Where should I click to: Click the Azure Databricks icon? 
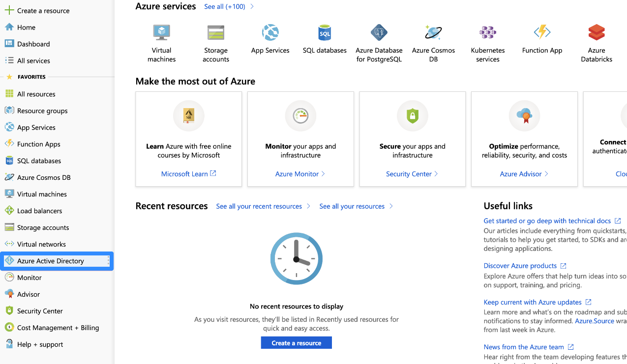coord(597,32)
